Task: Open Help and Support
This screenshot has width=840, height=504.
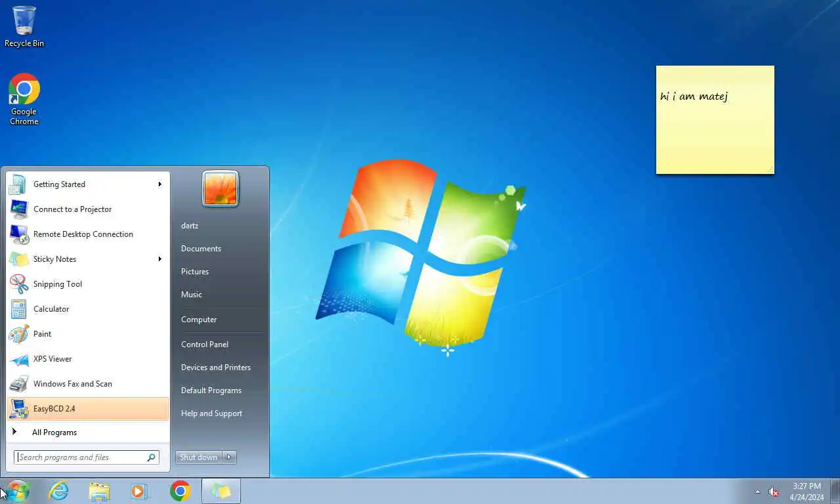Action: [x=211, y=413]
